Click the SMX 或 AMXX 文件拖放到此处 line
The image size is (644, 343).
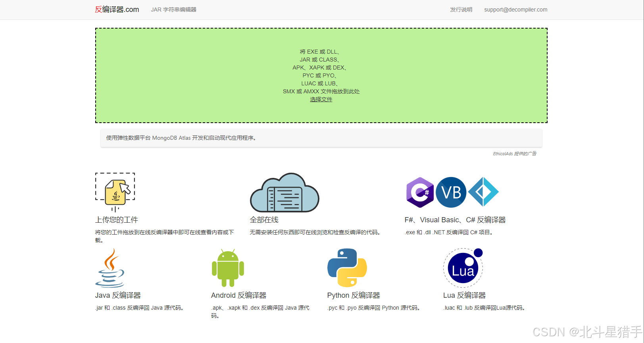pyautogui.click(x=321, y=91)
